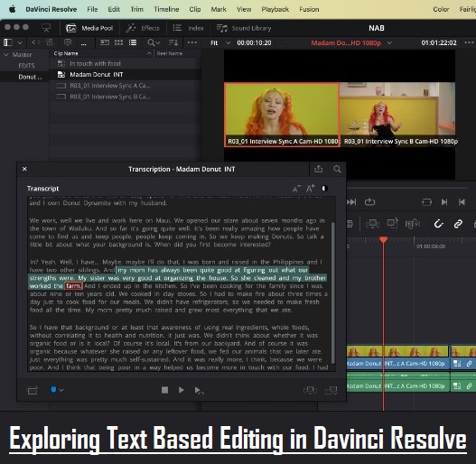The image size is (476, 464).
Task: Click the workspace monitor icon in toolbar
Action: [x=46, y=28]
